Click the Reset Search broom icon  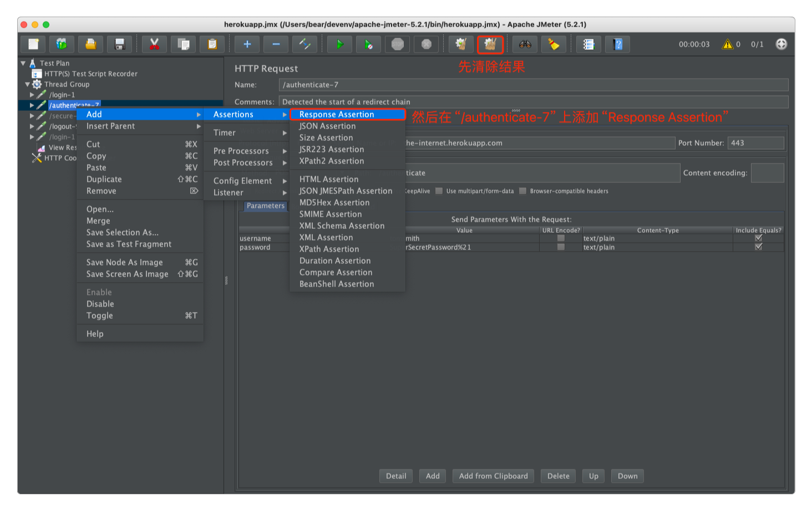click(x=554, y=44)
